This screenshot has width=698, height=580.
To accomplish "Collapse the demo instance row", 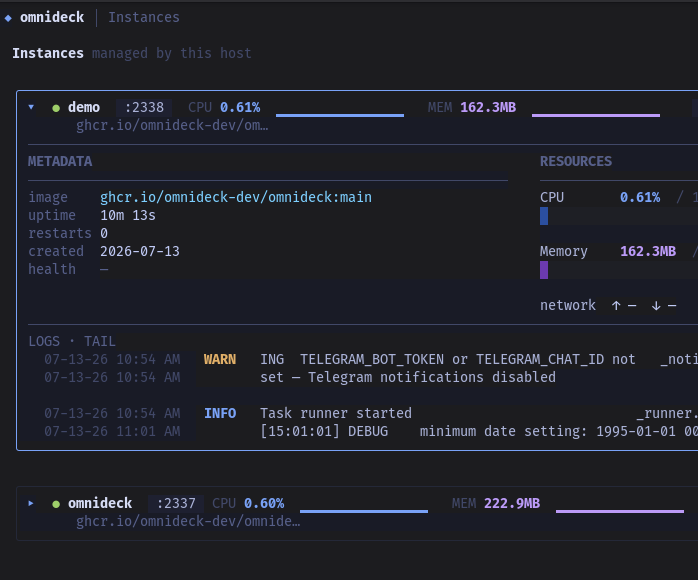I will [31, 107].
